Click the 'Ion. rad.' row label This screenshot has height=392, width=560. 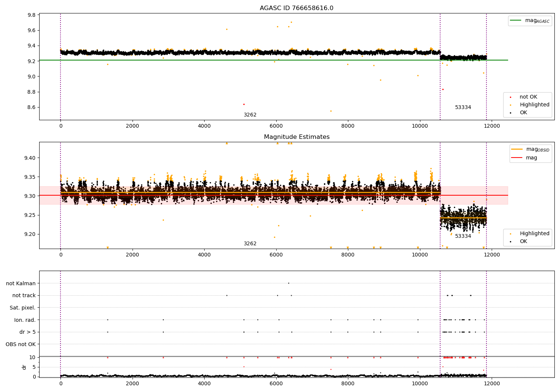pos(25,320)
